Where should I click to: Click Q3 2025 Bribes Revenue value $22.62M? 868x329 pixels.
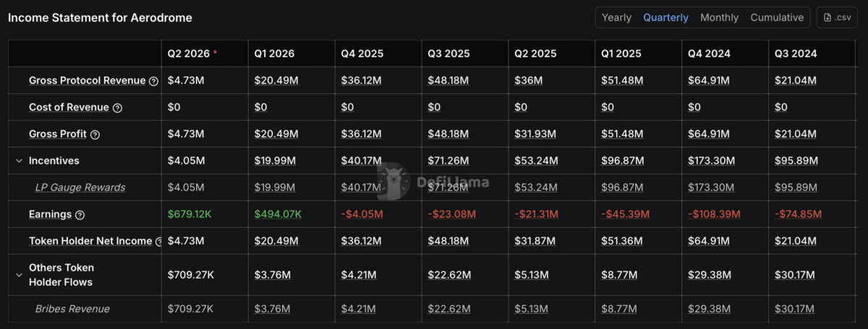(449, 309)
